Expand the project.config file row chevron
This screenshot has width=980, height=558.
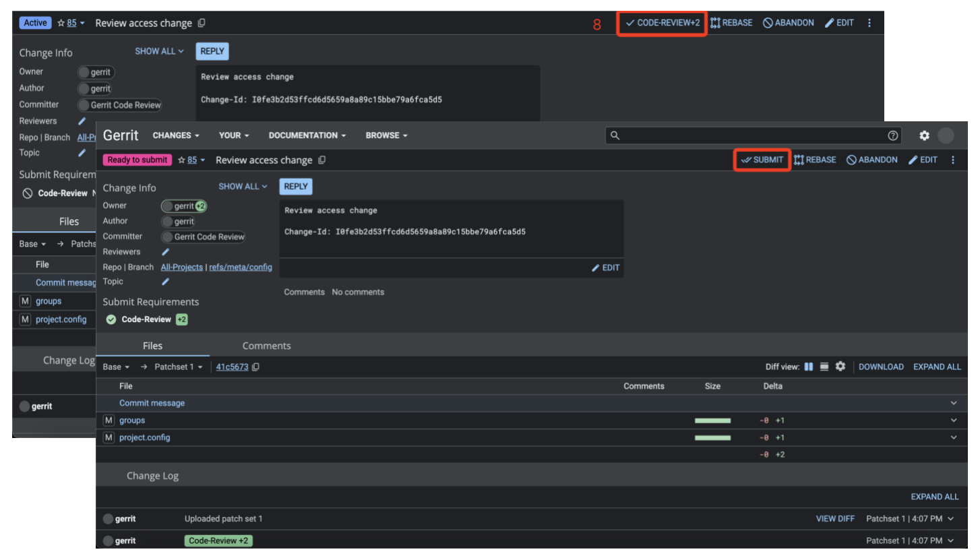click(954, 437)
